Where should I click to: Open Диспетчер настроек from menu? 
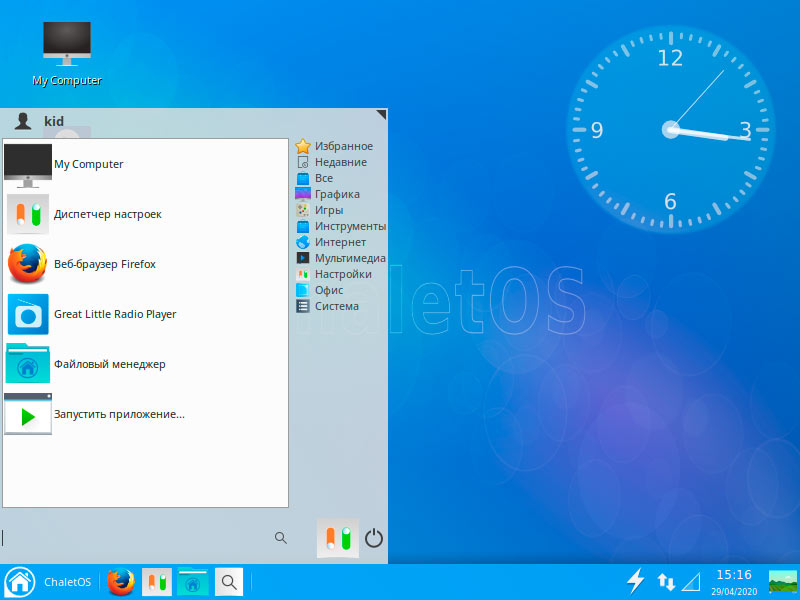(107, 214)
